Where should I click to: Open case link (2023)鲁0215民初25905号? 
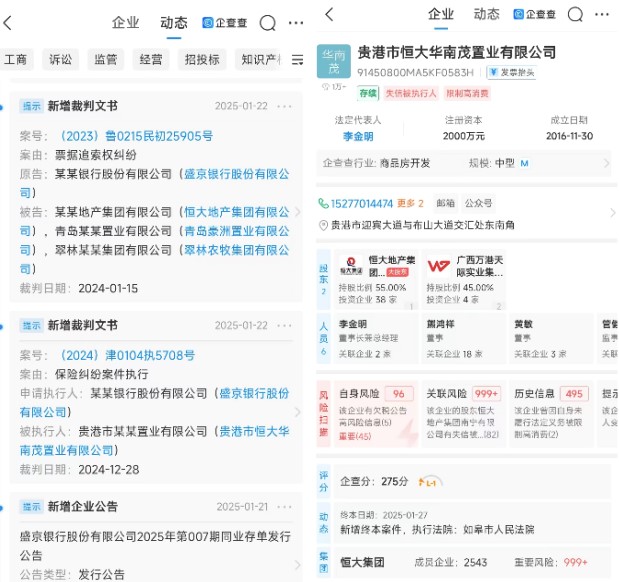click(134, 136)
